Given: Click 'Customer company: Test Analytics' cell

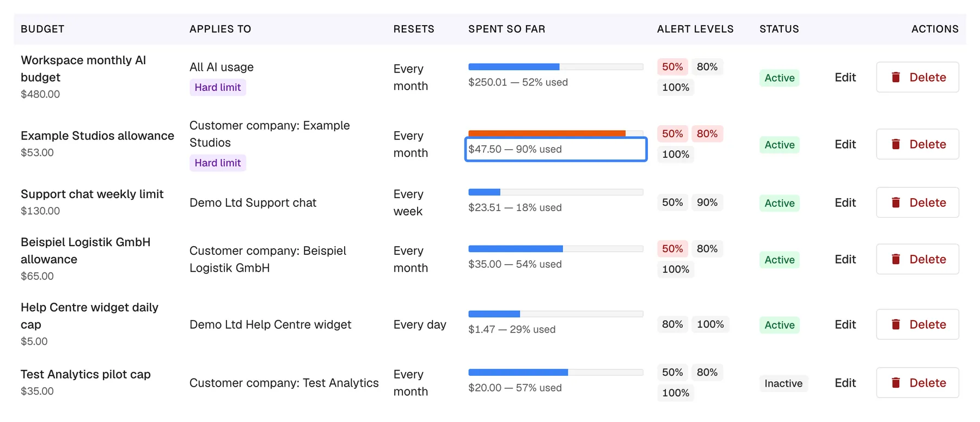Looking at the screenshot, I should pos(284,383).
